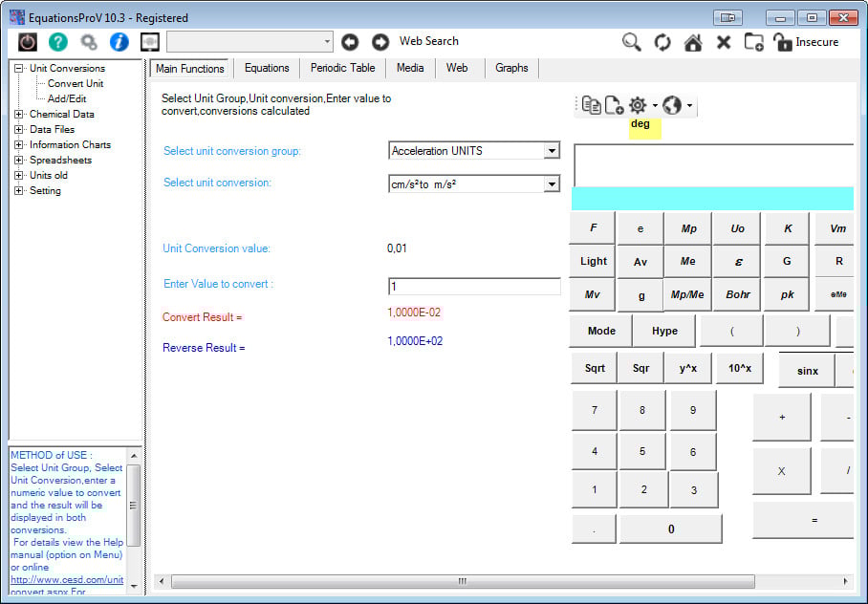Viewport: 868px width, 604px height.
Task: Click the Av Avogadro constant button
Action: (x=640, y=262)
